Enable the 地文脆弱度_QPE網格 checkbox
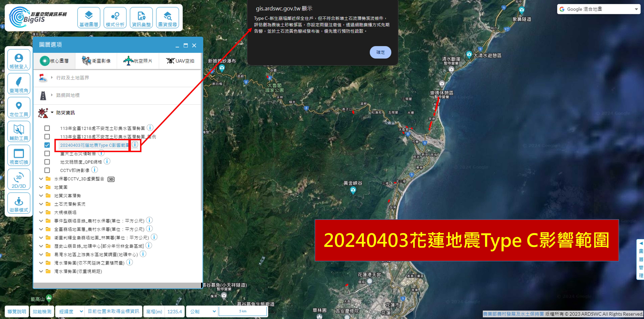Image resolution: width=644 pixels, height=319 pixels. (47, 162)
